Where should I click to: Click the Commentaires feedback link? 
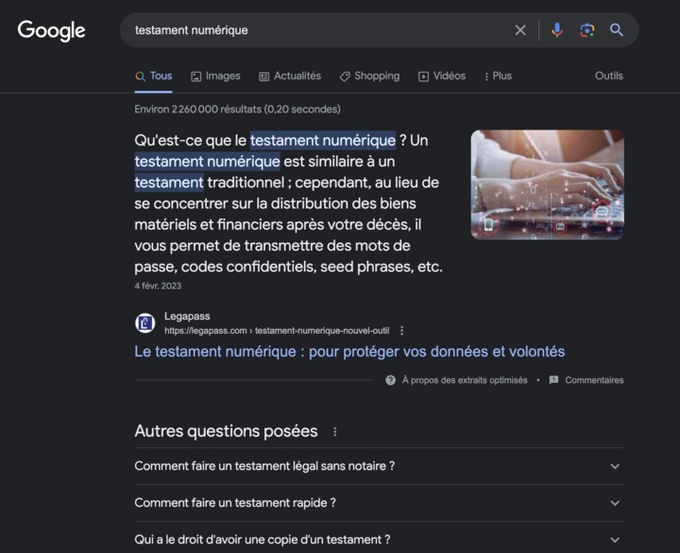pos(586,380)
